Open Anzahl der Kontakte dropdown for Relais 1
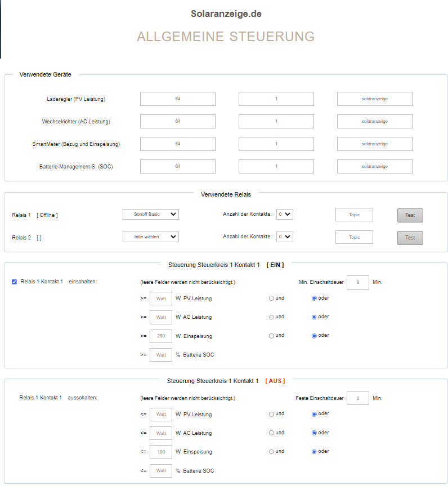Viewport: 448px width, 494px height. (x=285, y=214)
